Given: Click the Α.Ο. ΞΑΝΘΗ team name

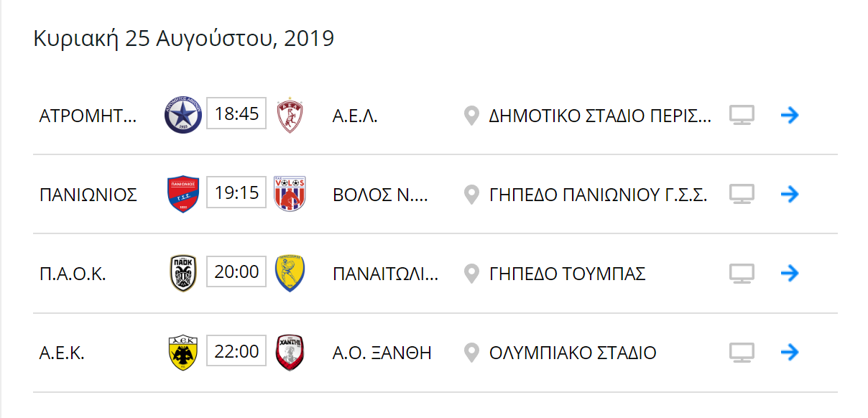Looking at the screenshot, I should click(x=382, y=353).
